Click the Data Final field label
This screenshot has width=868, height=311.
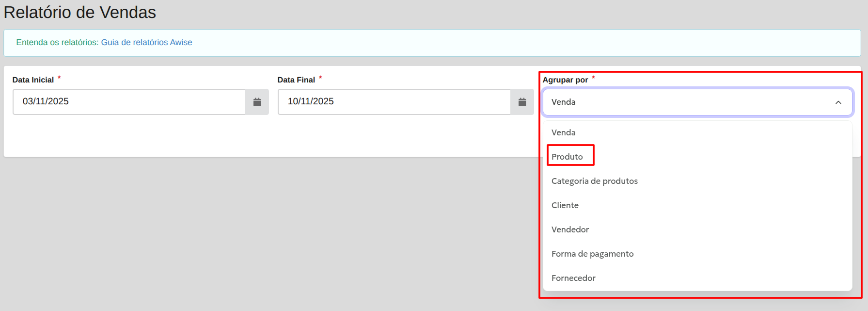click(x=296, y=80)
